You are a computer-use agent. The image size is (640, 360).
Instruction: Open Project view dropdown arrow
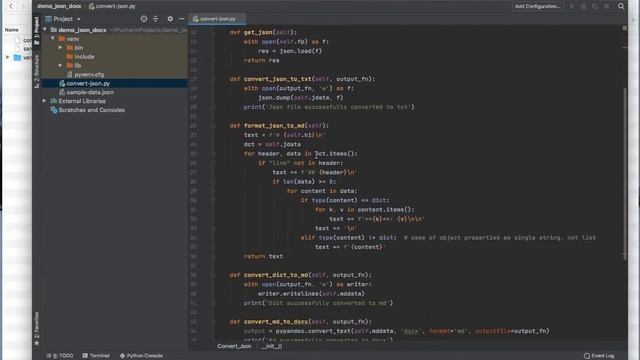(78, 19)
